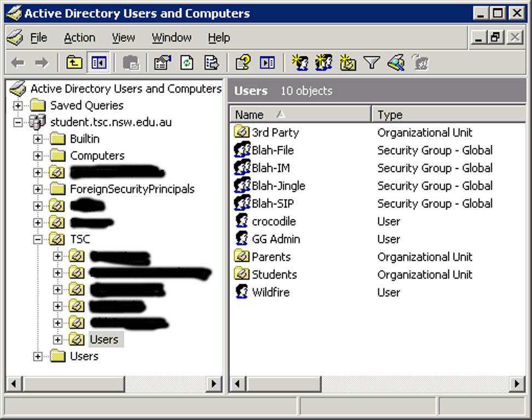Select the Builtin tree node

click(x=85, y=139)
